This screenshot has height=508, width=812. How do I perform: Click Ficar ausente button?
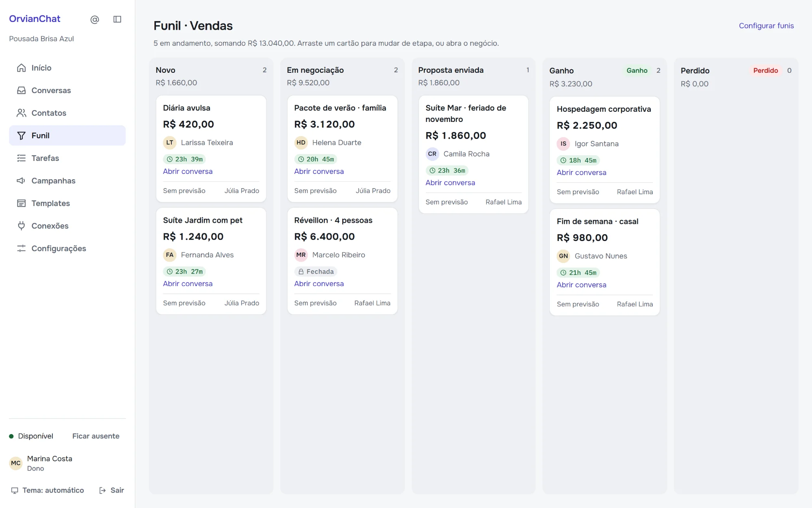[96, 436]
